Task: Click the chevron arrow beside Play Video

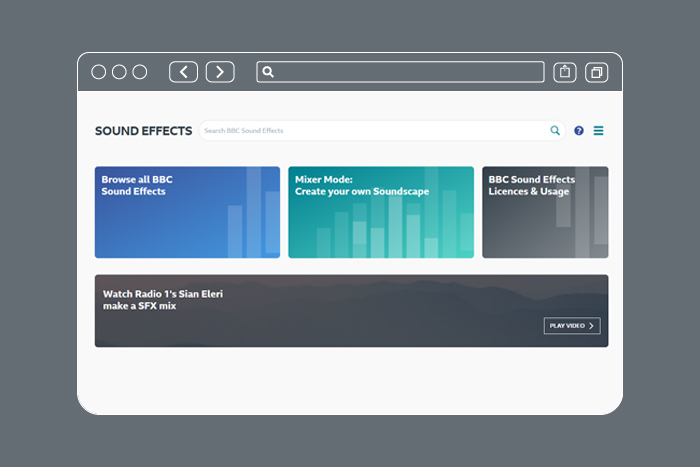Action: [x=592, y=326]
